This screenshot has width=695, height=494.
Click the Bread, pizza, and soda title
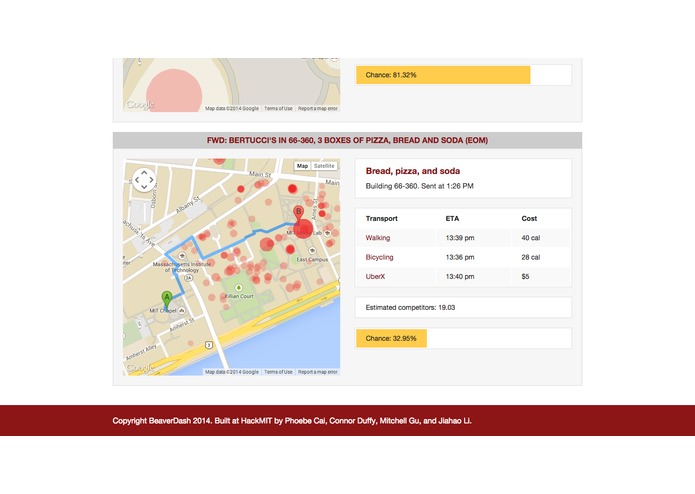413,171
